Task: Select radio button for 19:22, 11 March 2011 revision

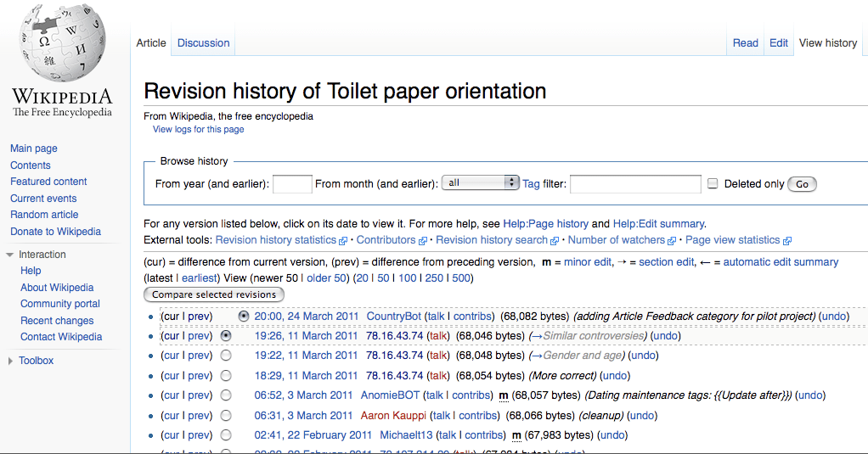Action: [x=226, y=356]
